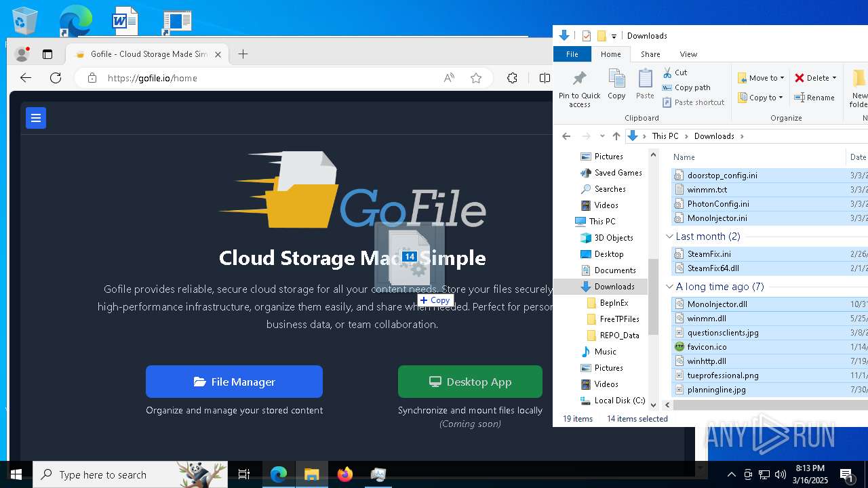Click Rename in Organize group
Image resolution: width=868 pixels, height=488 pixels.
815,98
